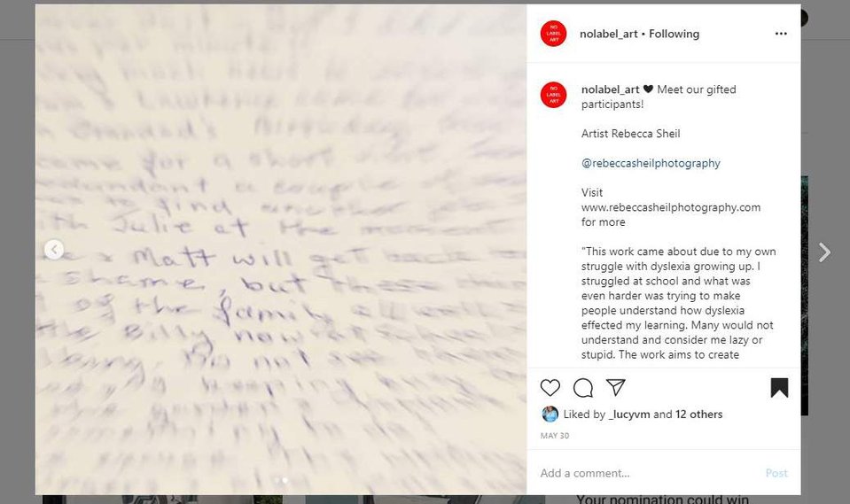
Task: Open the small avatar of liker _lucyvm
Action: (550, 414)
